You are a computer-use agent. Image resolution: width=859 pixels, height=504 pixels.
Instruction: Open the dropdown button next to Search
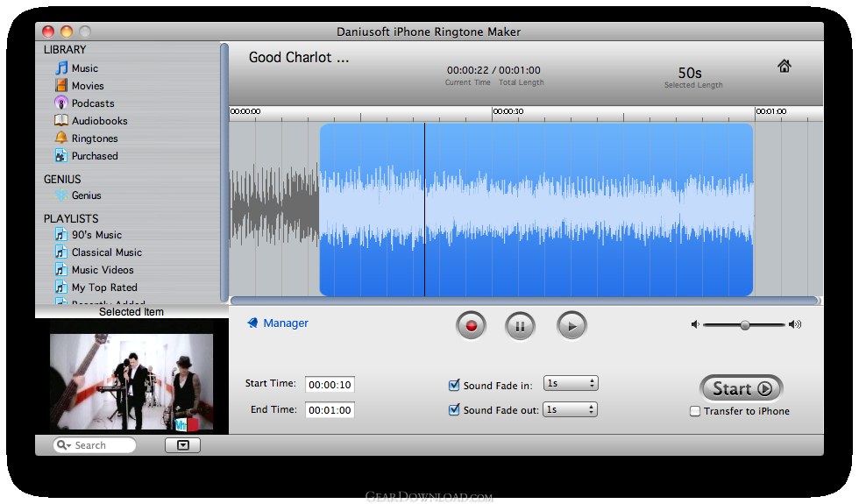(x=183, y=445)
